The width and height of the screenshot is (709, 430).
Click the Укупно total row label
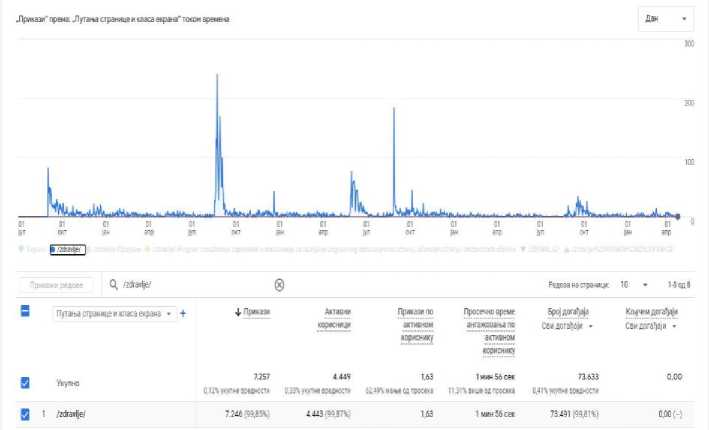click(68, 383)
